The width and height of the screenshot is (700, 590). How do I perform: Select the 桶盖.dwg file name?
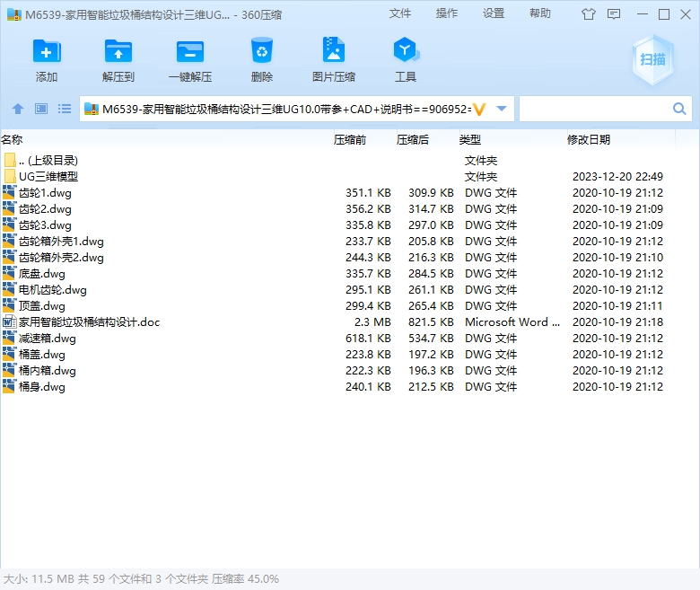[42, 354]
